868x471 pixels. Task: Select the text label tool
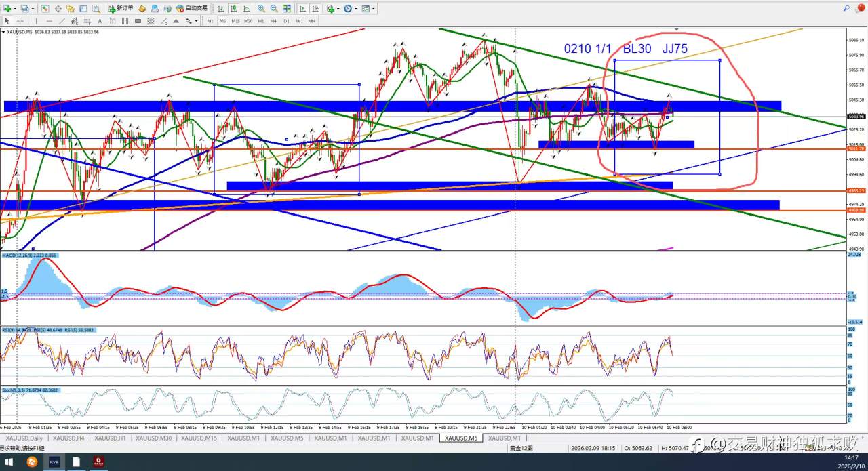pyautogui.click(x=112, y=21)
